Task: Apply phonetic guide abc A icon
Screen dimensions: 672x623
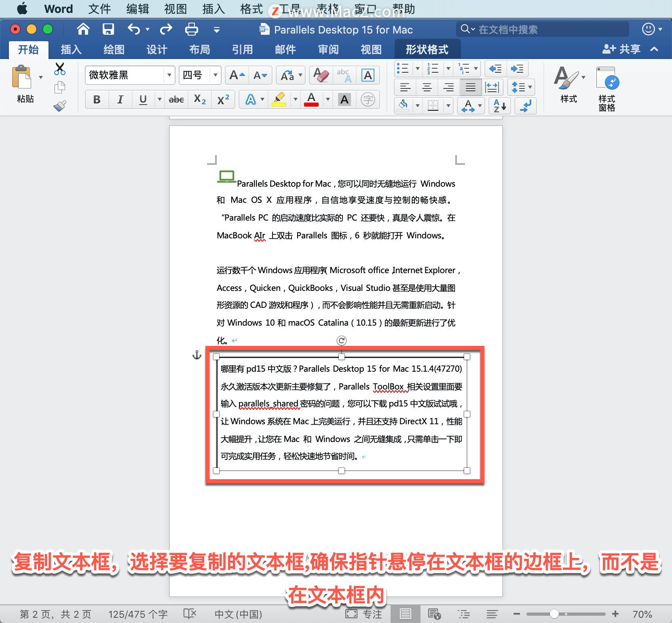Action: (x=344, y=75)
